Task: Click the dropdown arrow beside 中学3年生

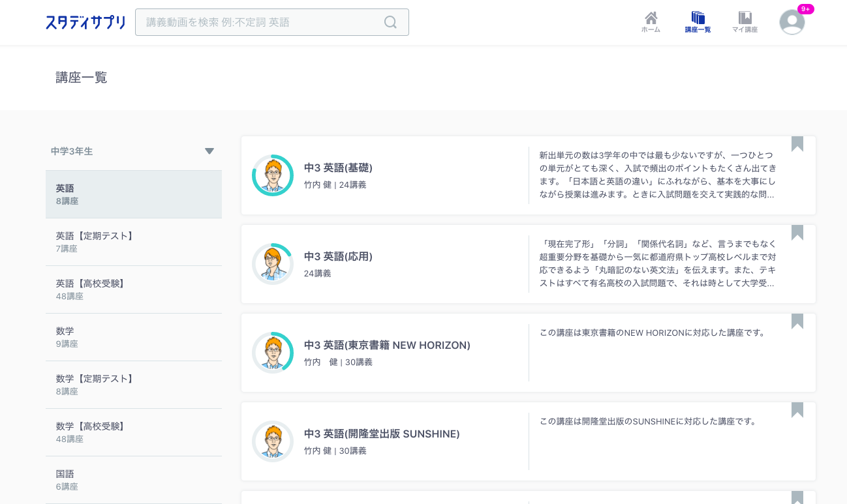Action: click(x=209, y=151)
